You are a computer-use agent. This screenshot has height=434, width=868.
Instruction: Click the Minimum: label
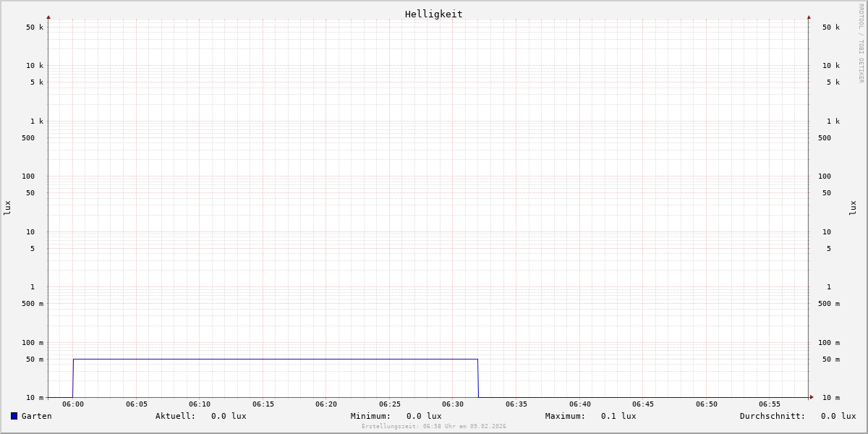[x=371, y=416]
